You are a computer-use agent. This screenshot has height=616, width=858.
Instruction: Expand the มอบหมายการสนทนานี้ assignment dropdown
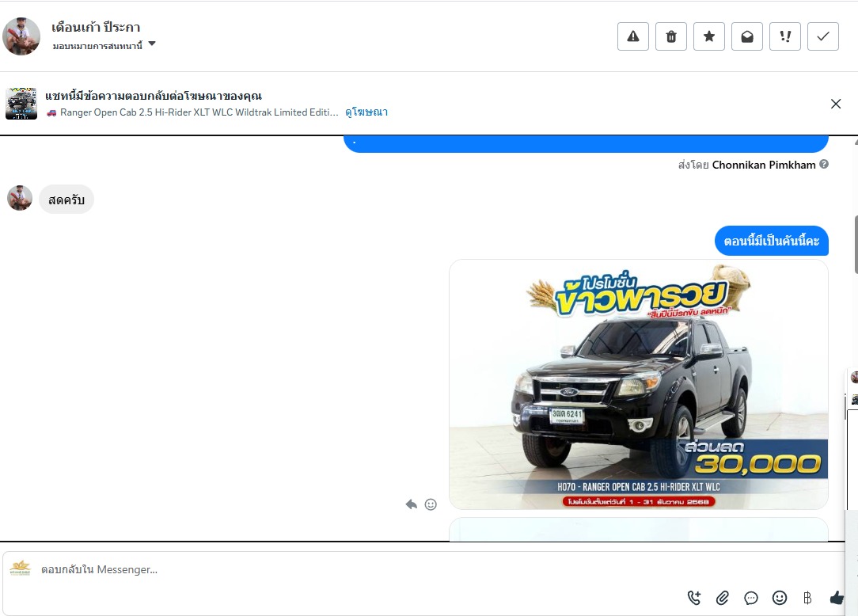[104, 45]
